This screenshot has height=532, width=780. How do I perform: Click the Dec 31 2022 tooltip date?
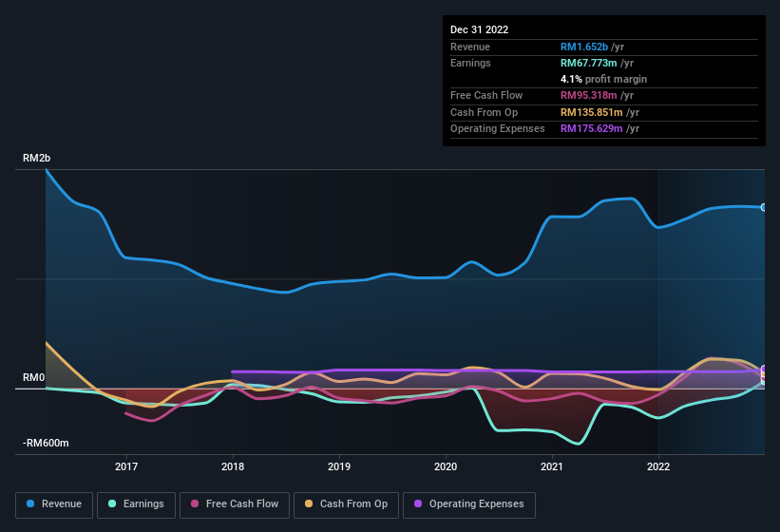pyautogui.click(x=479, y=29)
